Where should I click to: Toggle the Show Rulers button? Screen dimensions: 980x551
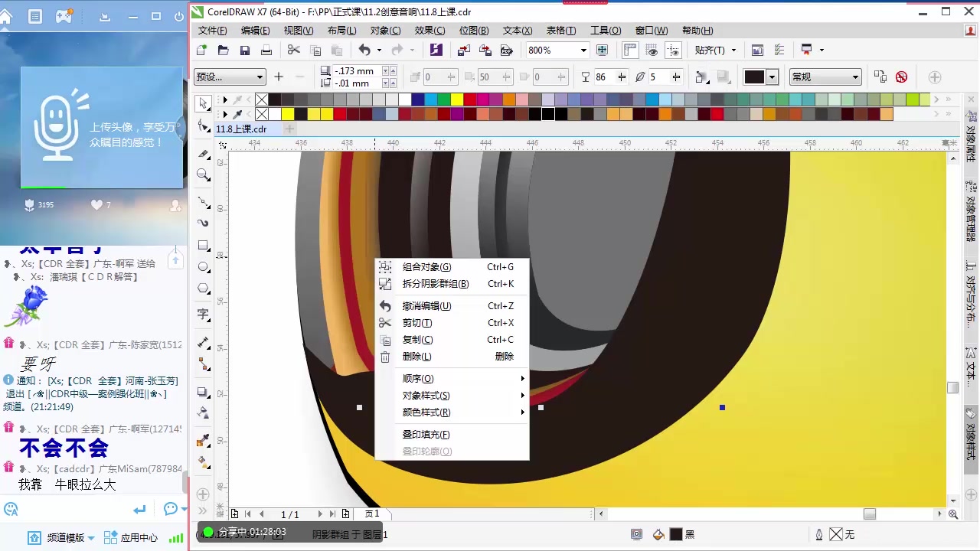tap(630, 50)
